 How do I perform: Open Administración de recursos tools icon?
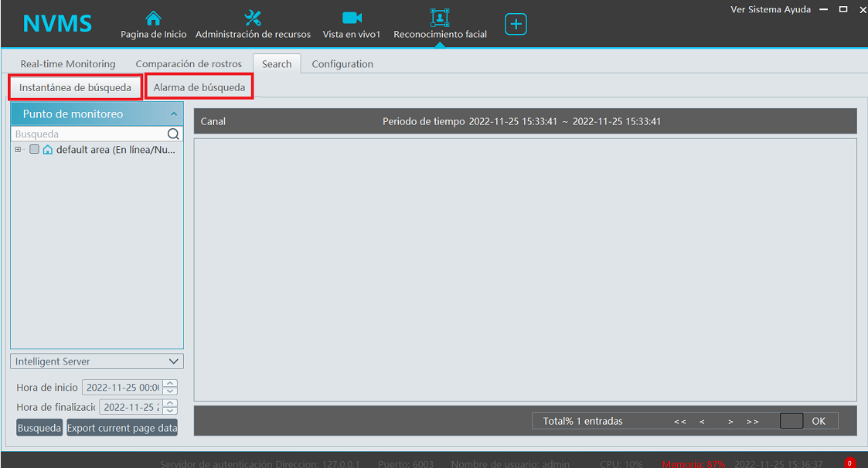[x=253, y=18]
